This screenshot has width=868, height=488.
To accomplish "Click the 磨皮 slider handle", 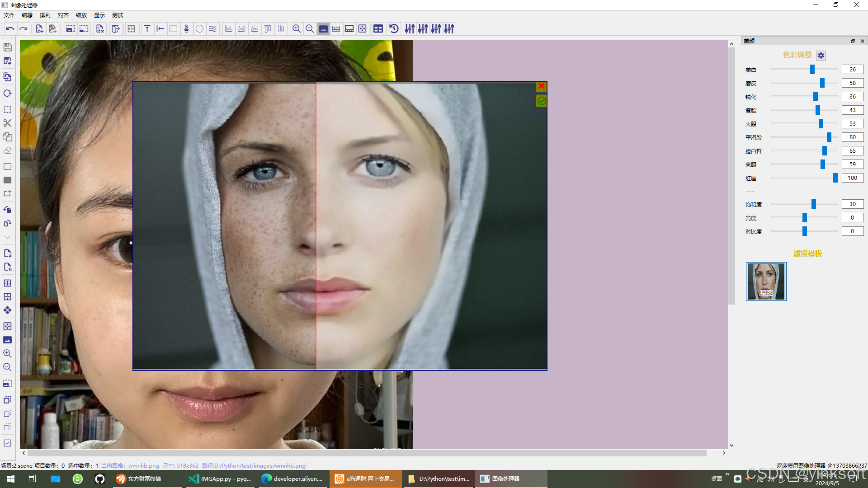I will 822,83.
